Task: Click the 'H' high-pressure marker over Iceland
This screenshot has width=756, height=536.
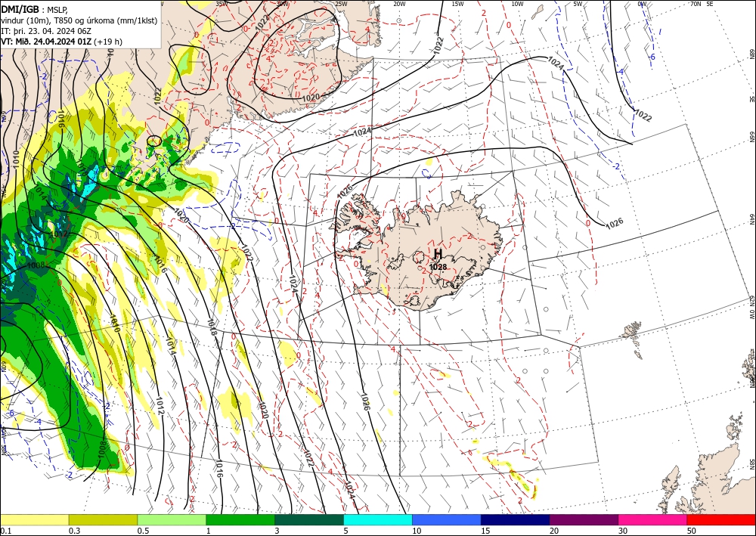Action: (x=438, y=254)
